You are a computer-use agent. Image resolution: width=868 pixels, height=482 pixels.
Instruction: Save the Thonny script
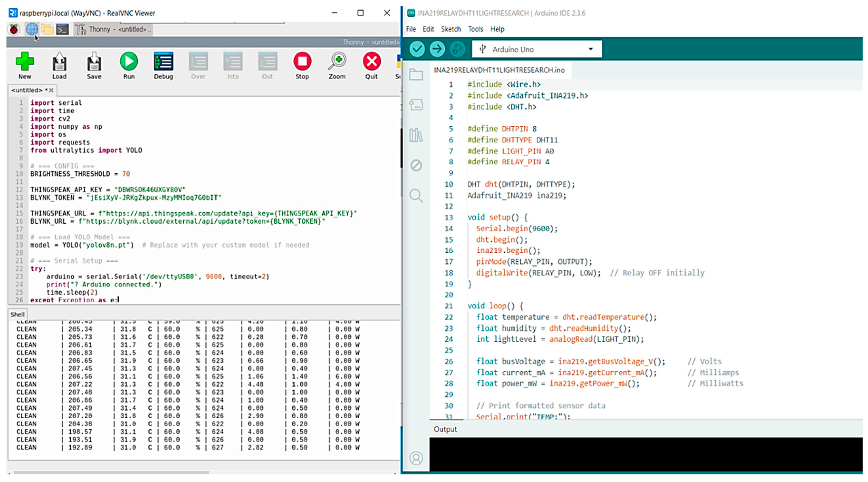(x=94, y=62)
